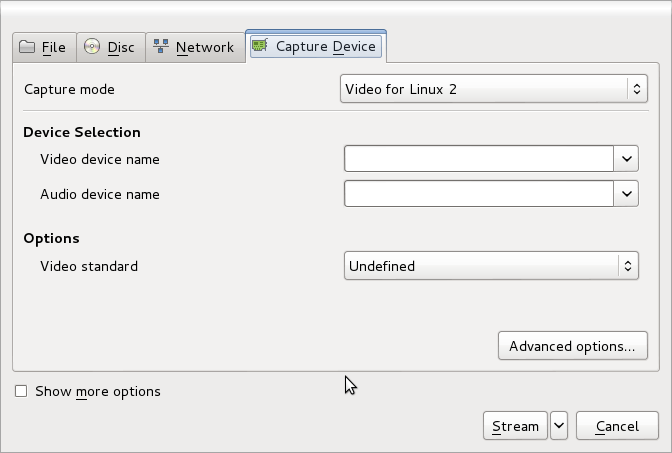Click the folder icon on File tab
The image size is (672, 453).
[27, 47]
